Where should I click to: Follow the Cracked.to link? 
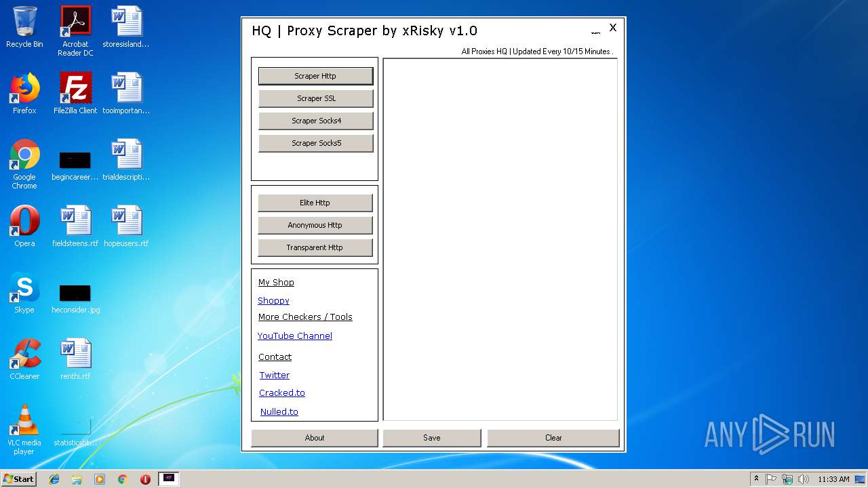(x=282, y=392)
